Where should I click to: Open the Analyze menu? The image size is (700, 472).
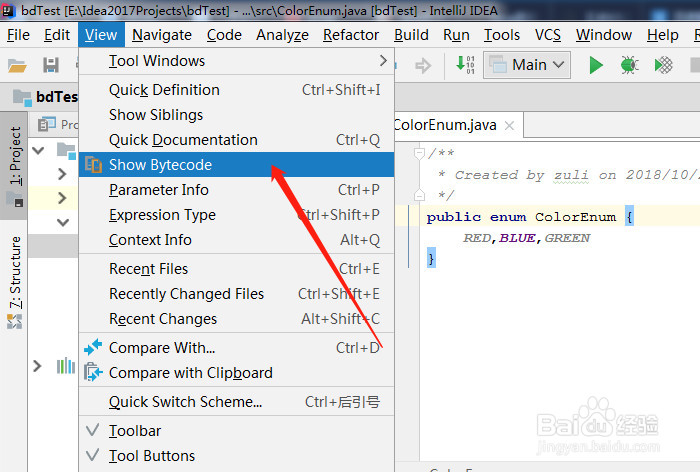(x=282, y=35)
